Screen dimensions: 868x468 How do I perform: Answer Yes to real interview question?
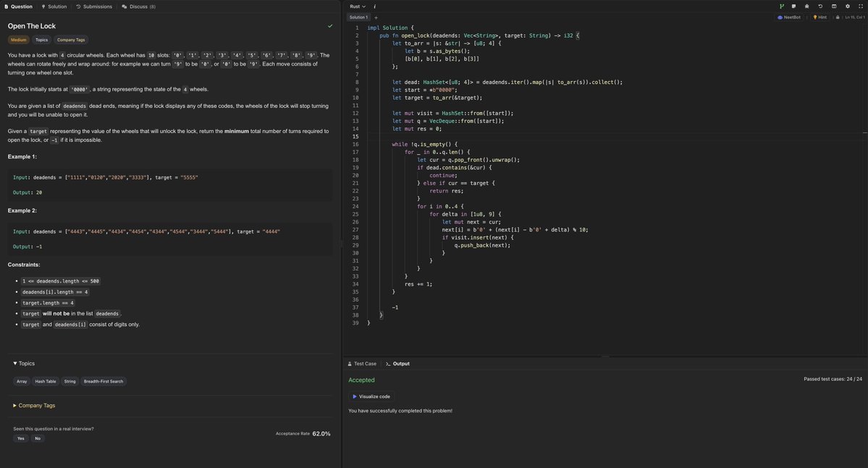(x=20, y=438)
